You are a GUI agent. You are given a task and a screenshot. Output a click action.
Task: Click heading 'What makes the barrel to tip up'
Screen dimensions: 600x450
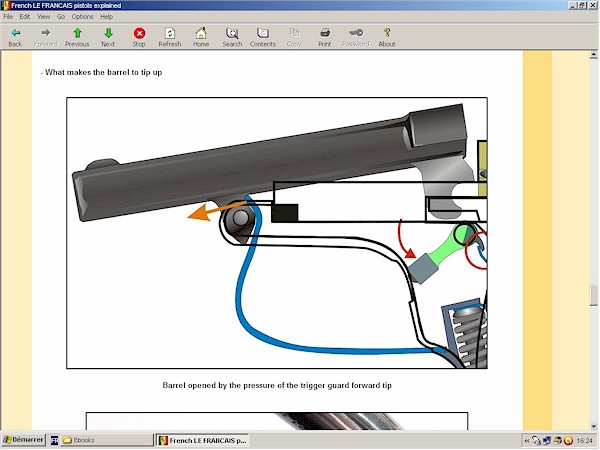click(x=104, y=72)
